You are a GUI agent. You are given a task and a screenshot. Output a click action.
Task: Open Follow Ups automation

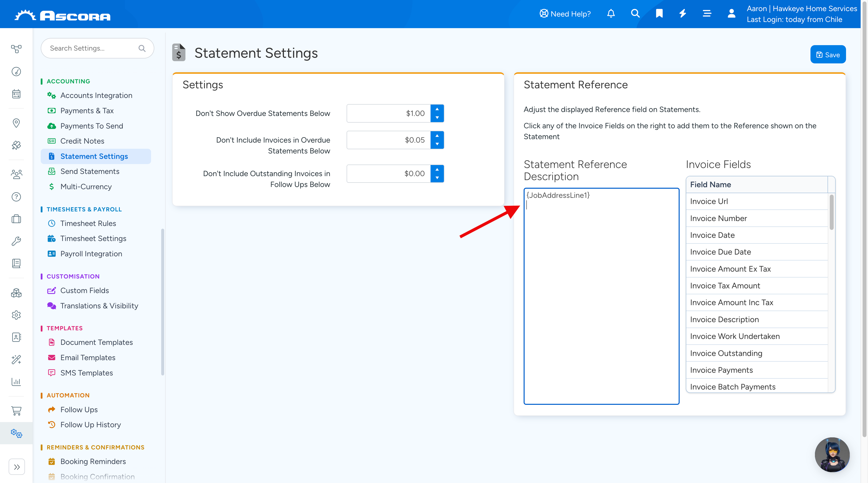pyautogui.click(x=96, y=410)
